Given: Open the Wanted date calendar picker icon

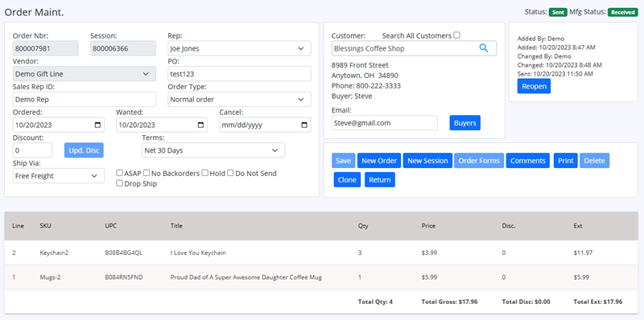Looking at the screenshot, I should pos(200,125).
